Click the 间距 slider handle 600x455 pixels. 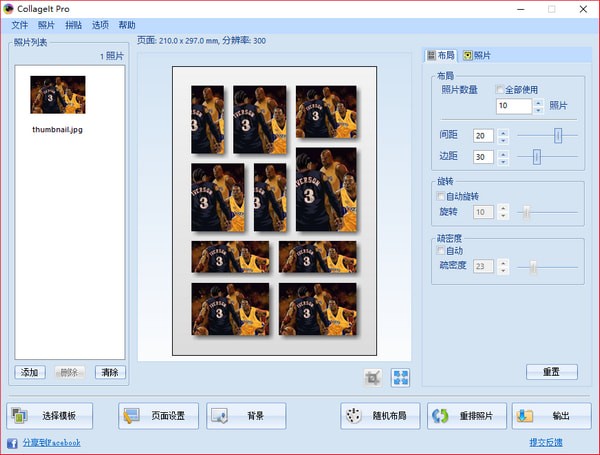pyautogui.click(x=558, y=135)
